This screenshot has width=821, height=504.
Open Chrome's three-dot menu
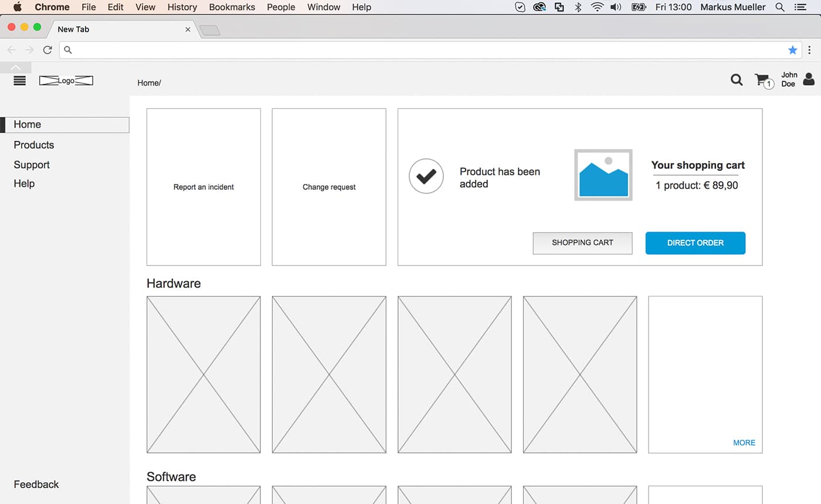(810, 50)
